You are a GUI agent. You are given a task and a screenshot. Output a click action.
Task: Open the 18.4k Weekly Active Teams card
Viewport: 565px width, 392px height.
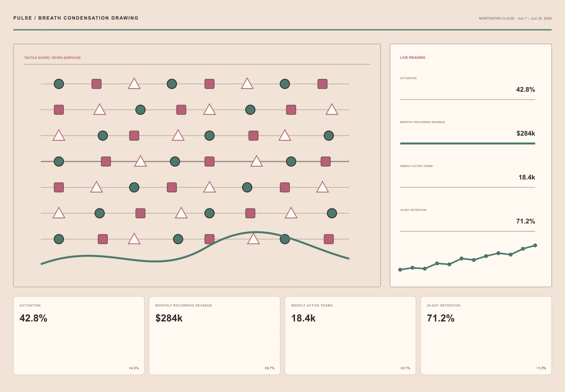(x=350, y=336)
